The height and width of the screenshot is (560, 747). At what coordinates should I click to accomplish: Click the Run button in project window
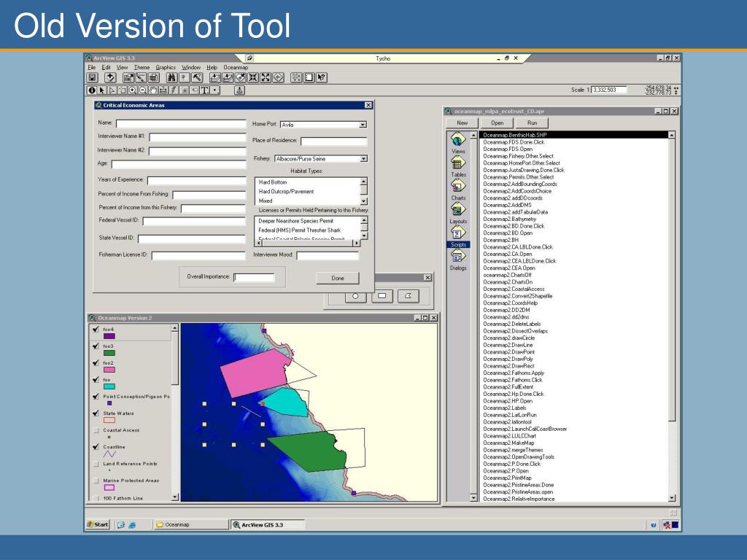pyautogui.click(x=532, y=122)
